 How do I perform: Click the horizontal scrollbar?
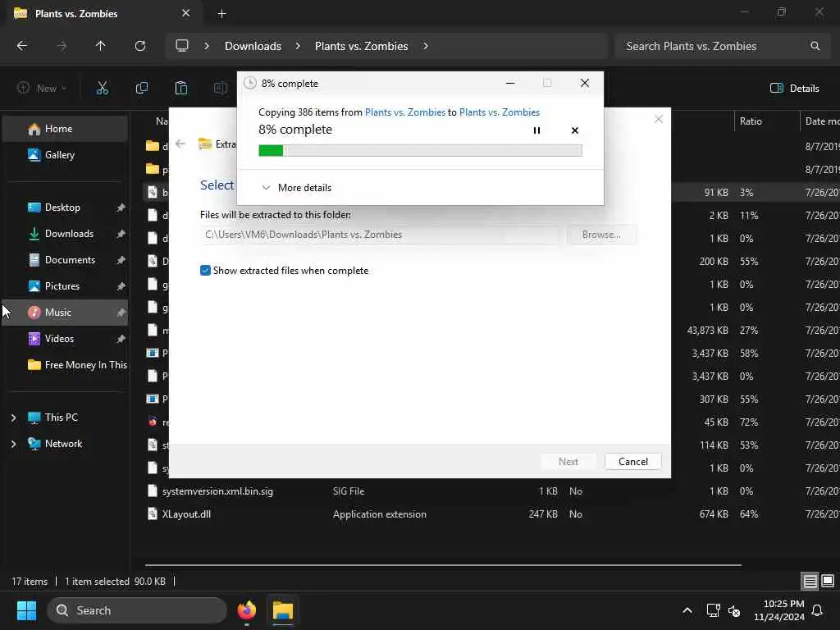(443, 564)
